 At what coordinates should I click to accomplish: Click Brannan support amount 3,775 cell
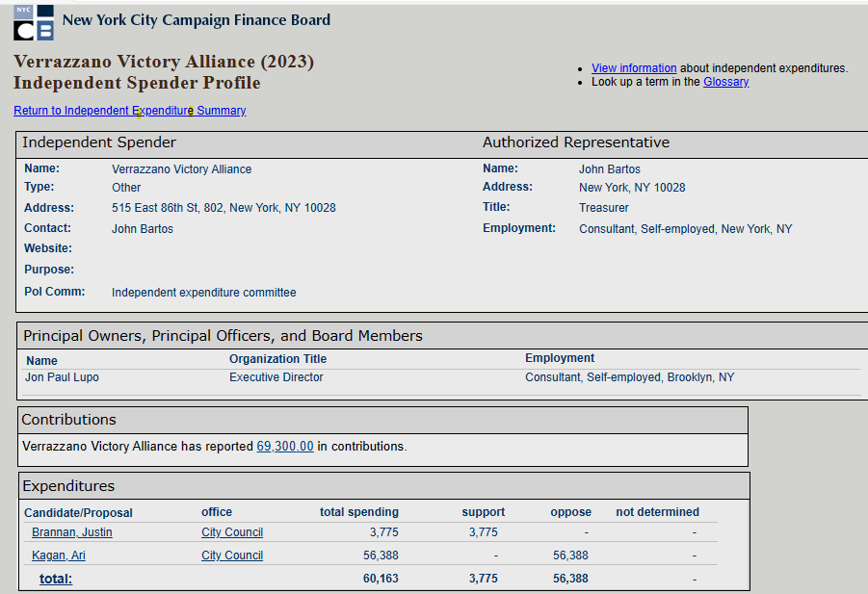click(x=484, y=532)
